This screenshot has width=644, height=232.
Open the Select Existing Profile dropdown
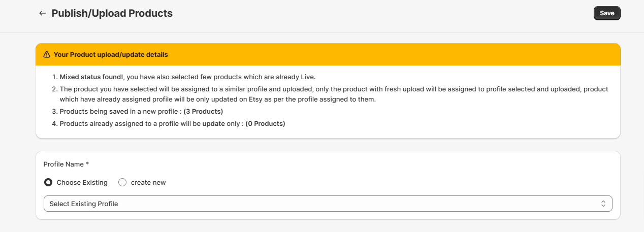click(x=328, y=204)
